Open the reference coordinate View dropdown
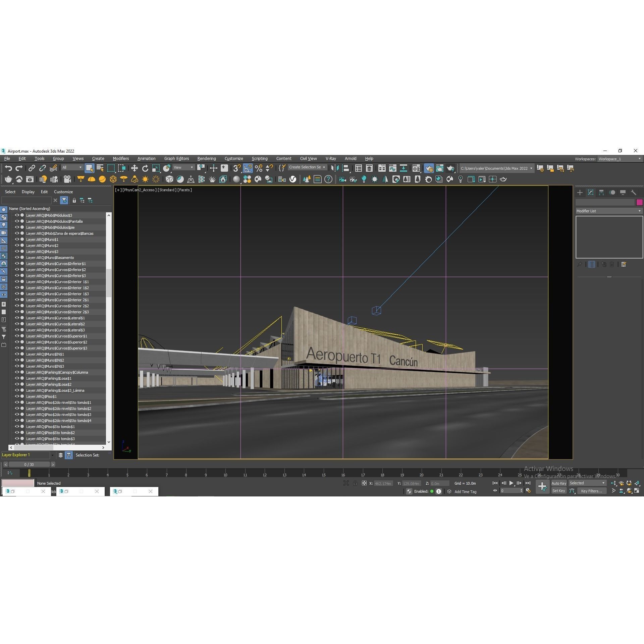644x644 pixels. tap(183, 167)
